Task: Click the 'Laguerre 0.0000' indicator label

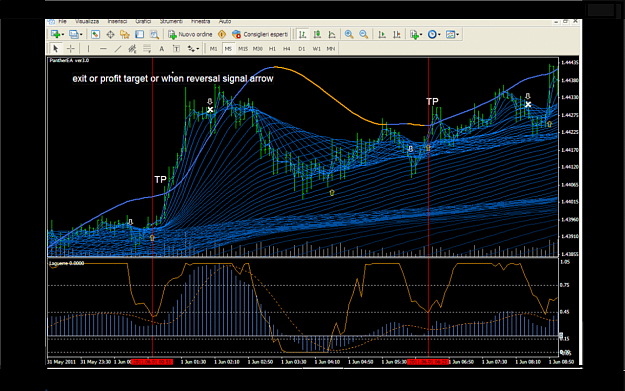Action: (x=67, y=263)
